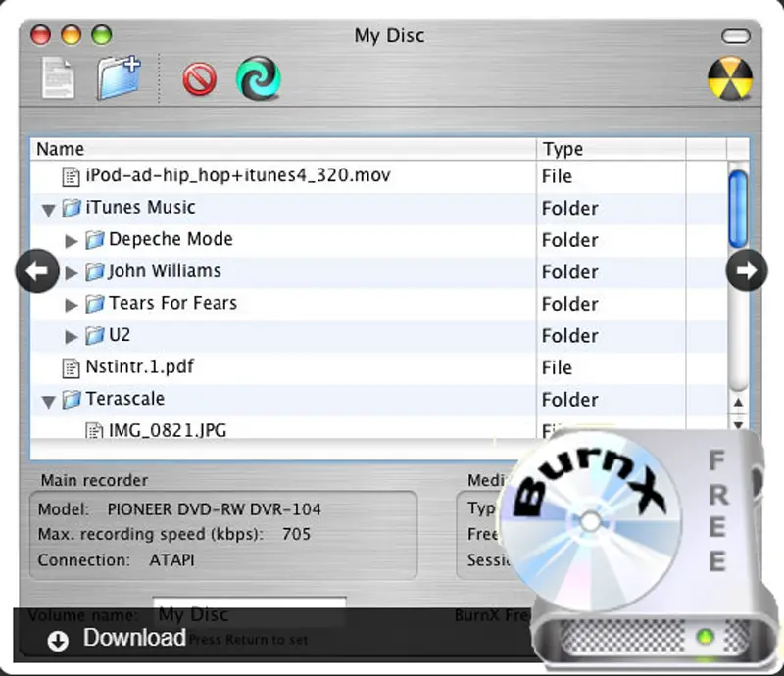Screen dimensions: 784x676
Task: Select the Nstintr.1.pdf file
Action: [x=139, y=366]
